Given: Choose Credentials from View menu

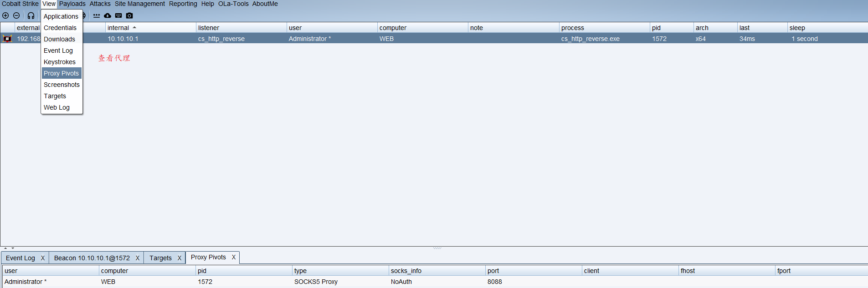Looking at the screenshot, I should click(62, 28).
